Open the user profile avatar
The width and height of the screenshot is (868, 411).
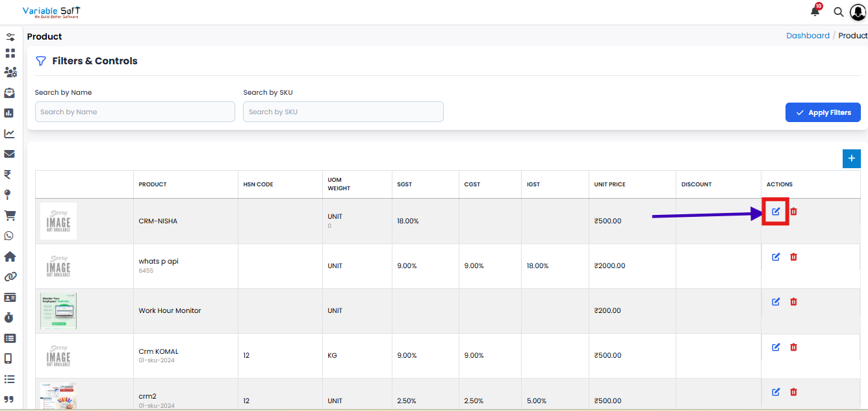click(858, 12)
